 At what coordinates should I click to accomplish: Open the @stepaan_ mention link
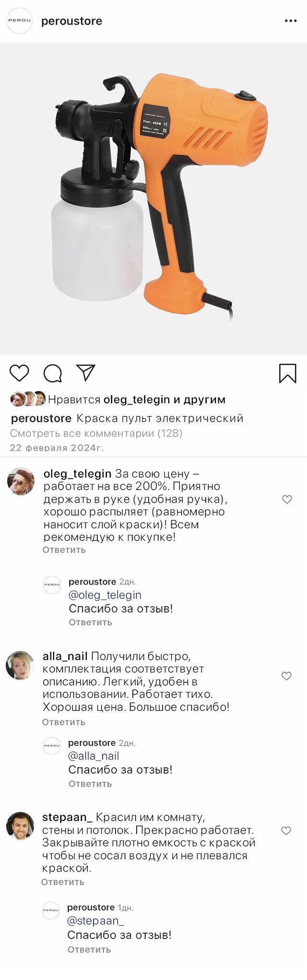click(x=95, y=921)
